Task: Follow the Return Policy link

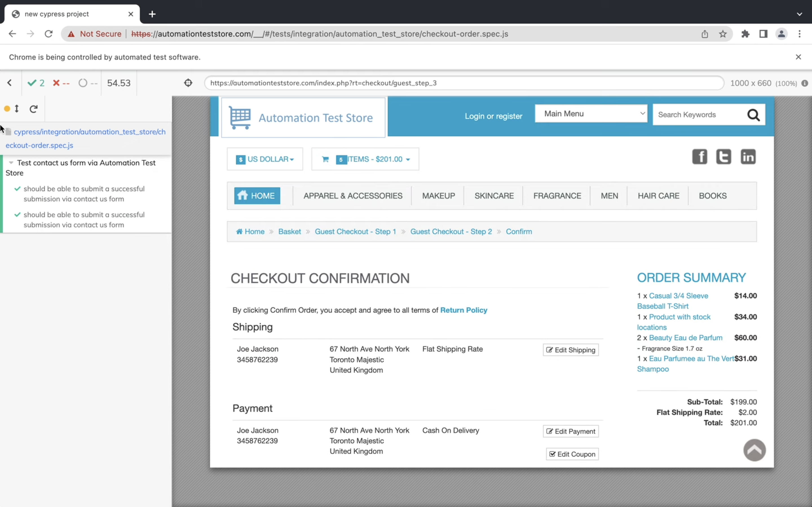Action: 464,310
